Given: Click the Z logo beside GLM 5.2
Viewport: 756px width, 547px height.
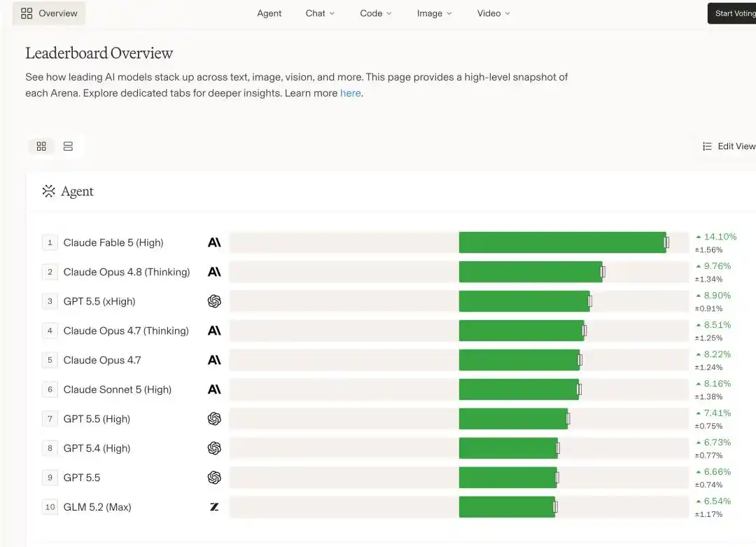Looking at the screenshot, I should coord(214,507).
